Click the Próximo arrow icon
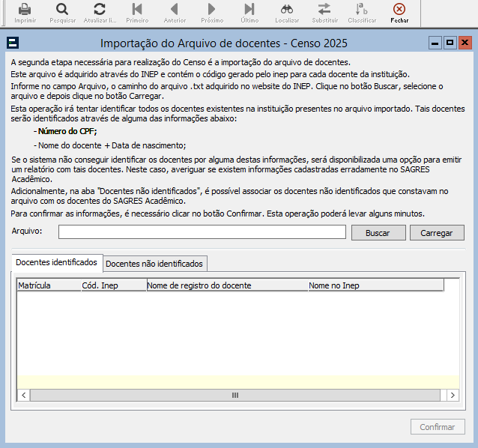This screenshot has height=448, width=478. pos(211,10)
